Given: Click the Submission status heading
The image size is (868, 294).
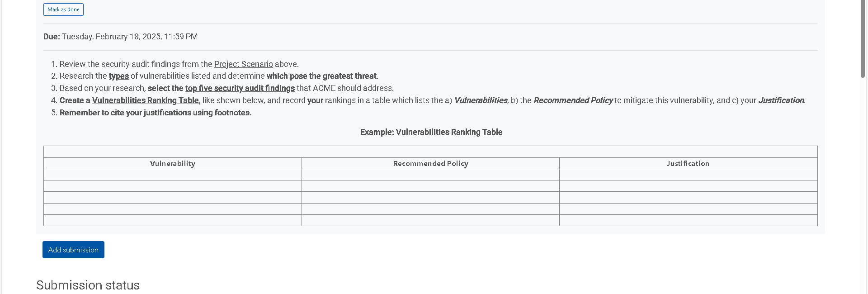Looking at the screenshot, I should click(88, 285).
